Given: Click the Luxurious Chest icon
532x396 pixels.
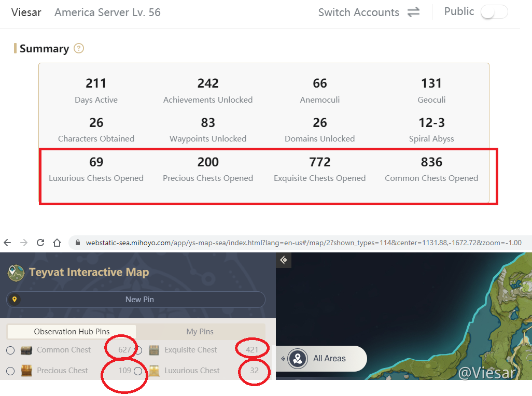Looking at the screenshot, I should click(154, 371).
